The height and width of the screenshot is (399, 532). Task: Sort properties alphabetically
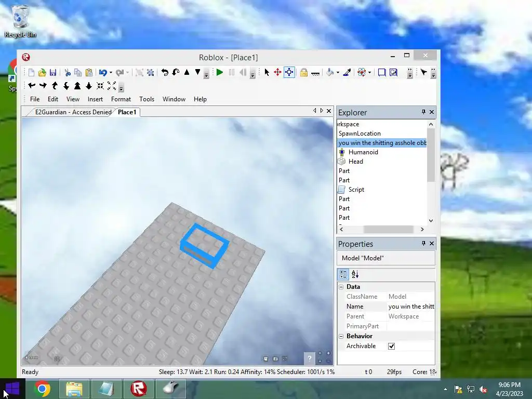pyautogui.click(x=355, y=274)
